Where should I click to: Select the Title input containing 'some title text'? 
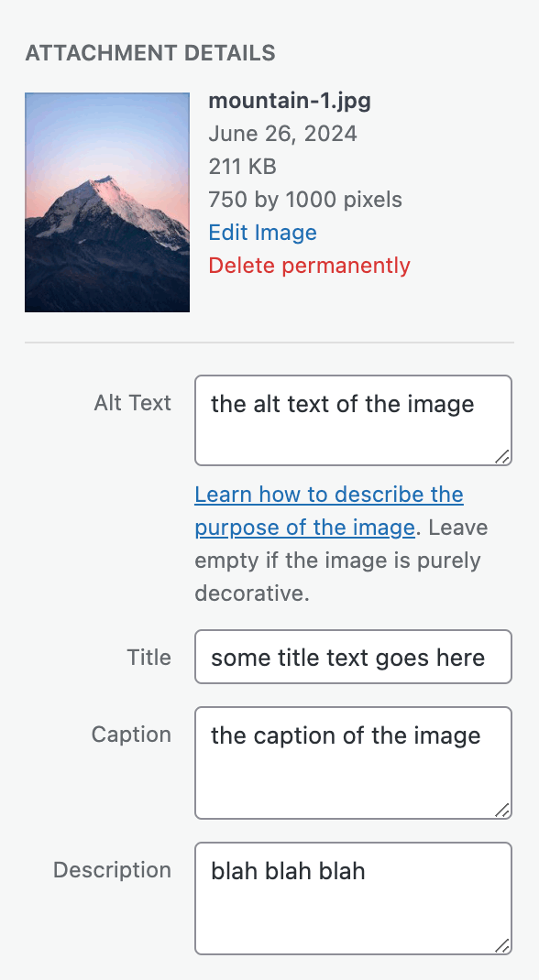352,657
